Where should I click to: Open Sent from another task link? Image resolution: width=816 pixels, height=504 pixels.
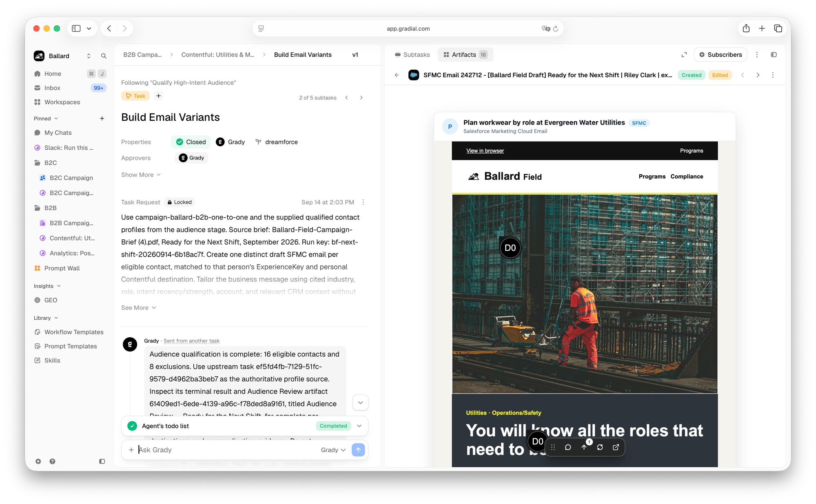(x=191, y=341)
